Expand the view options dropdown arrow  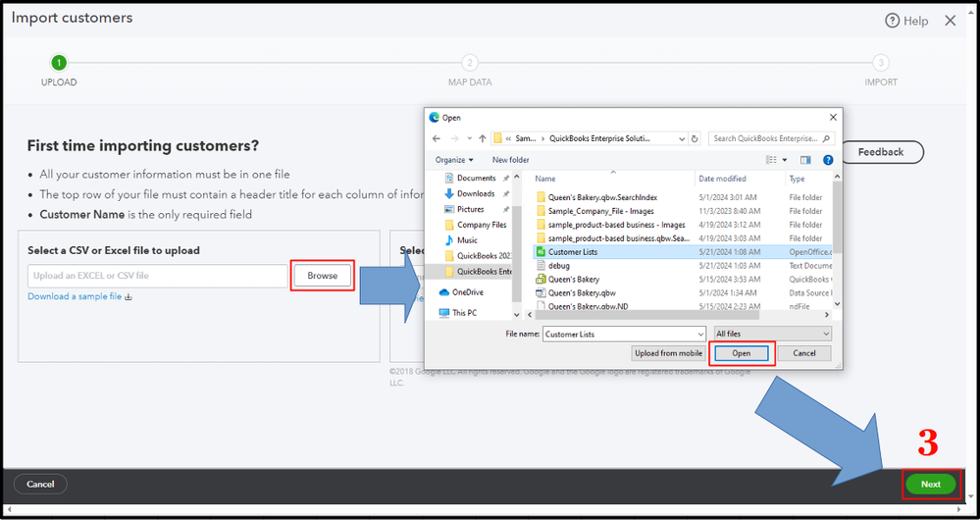[785, 161]
